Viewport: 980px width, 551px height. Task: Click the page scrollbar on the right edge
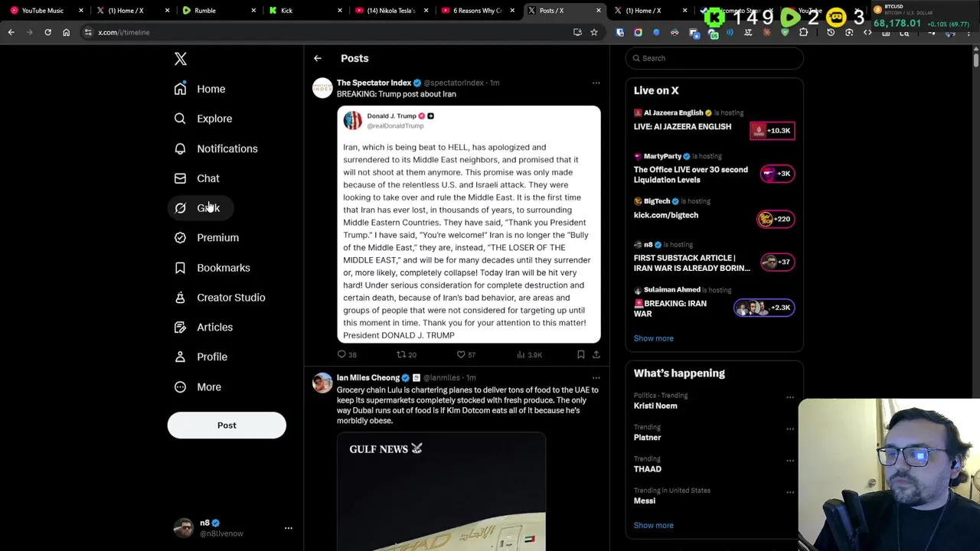coord(976,60)
